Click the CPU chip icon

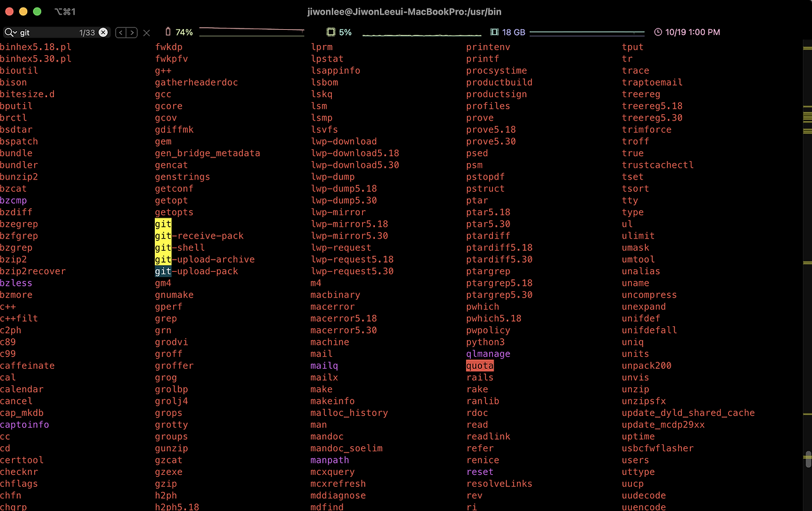pos(330,32)
